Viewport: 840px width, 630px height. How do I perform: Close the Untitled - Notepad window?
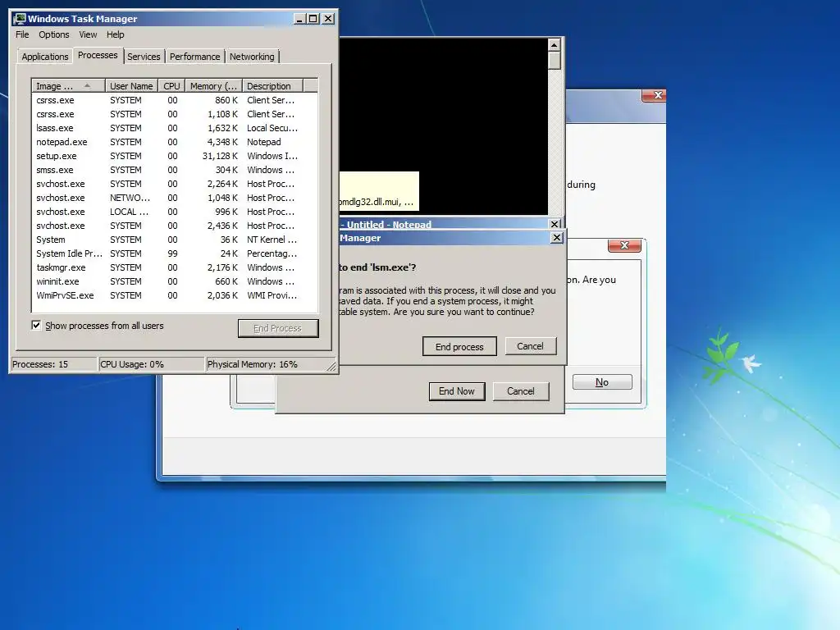555,224
